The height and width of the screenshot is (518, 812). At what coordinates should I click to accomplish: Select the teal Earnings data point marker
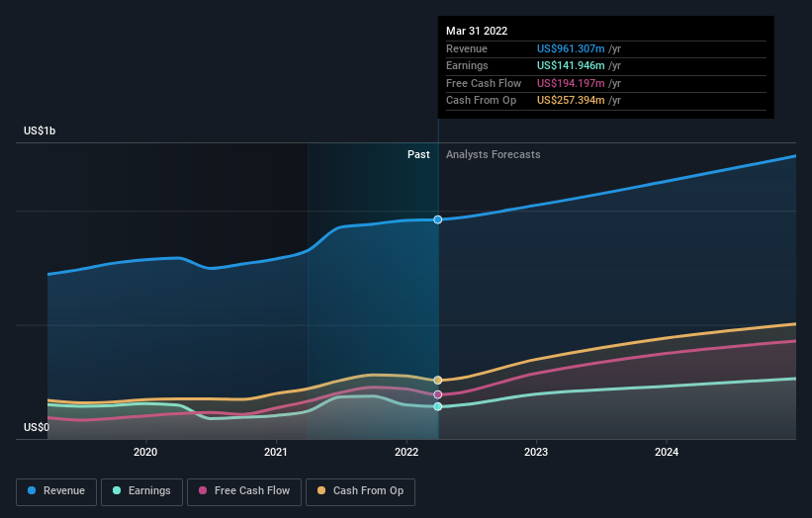pos(437,406)
